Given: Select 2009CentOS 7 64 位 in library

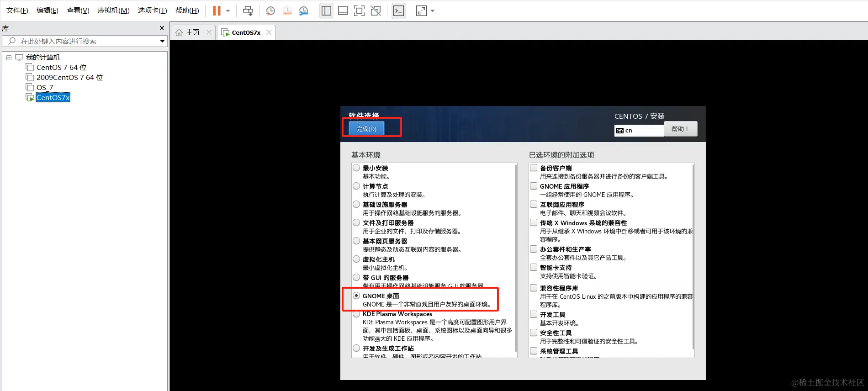Looking at the screenshot, I should click(x=69, y=78).
